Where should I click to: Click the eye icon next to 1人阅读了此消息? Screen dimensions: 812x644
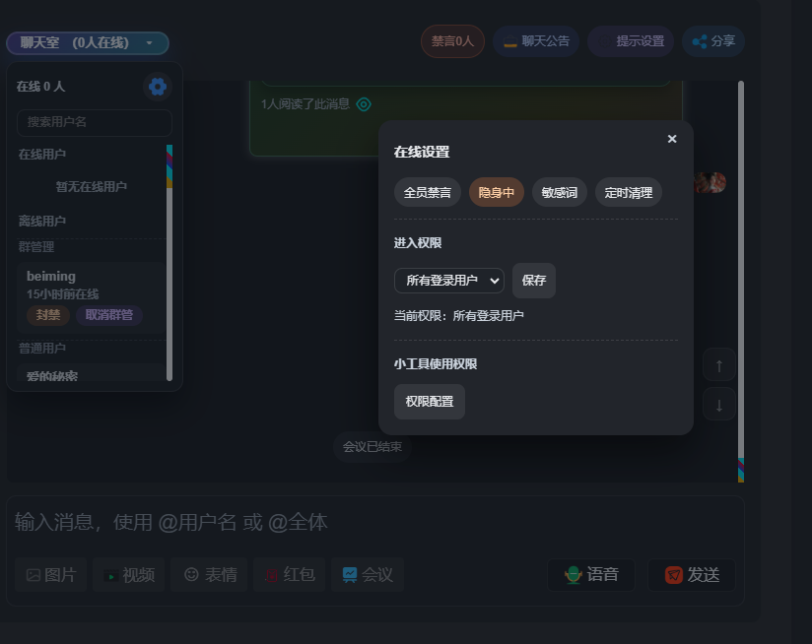tap(364, 104)
